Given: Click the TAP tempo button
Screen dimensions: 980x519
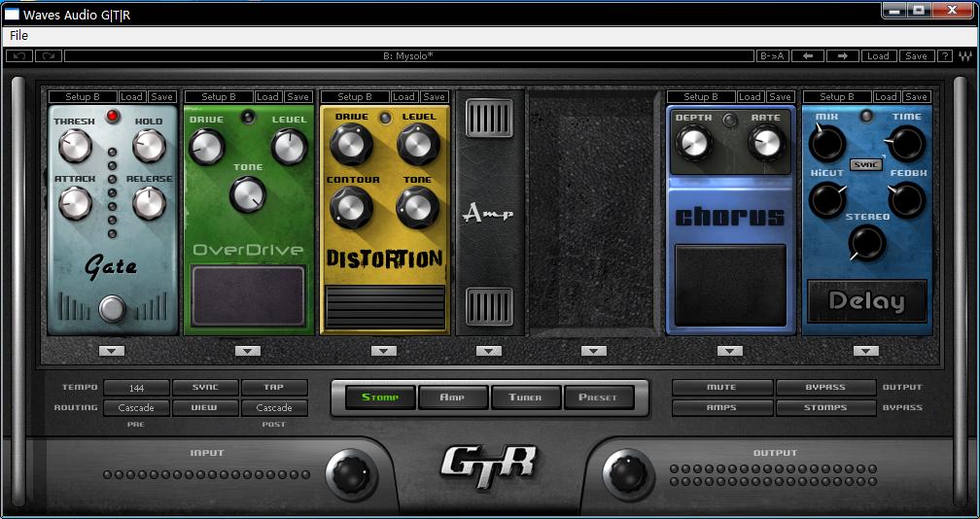Looking at the screenshot, I should pos(274,387).
